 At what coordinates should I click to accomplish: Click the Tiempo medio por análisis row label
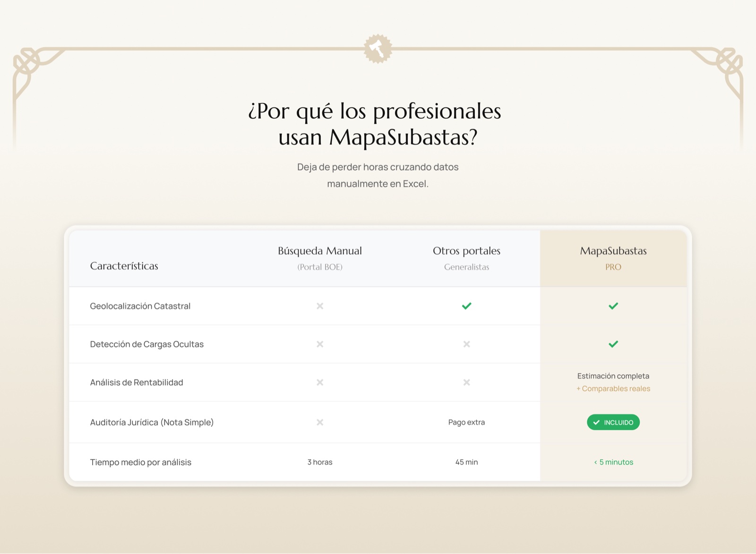141,462
